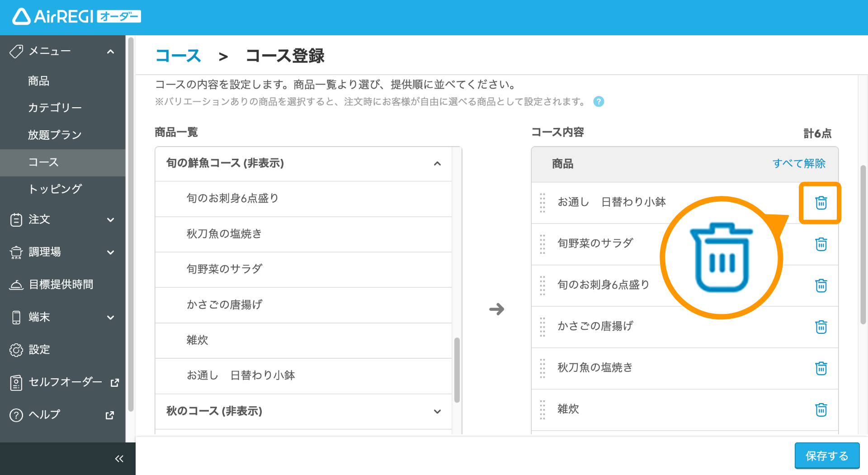Grab drag handle of course-content 旬のお刺身6点盛り row

pos(542,285)
